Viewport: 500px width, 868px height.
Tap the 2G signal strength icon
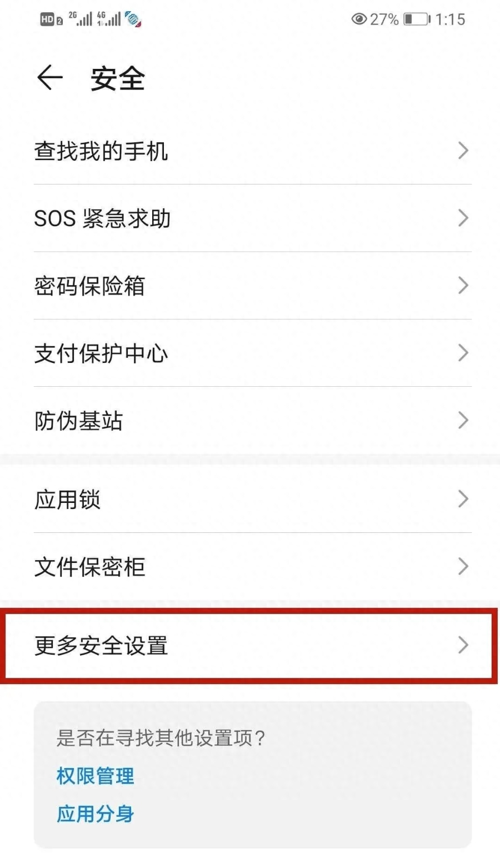coord(81,19)
